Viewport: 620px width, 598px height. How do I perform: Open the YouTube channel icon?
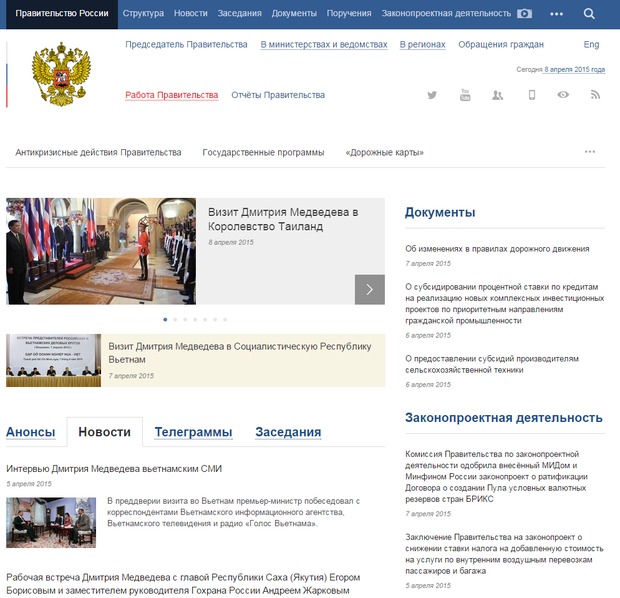(x=465, y=95)
